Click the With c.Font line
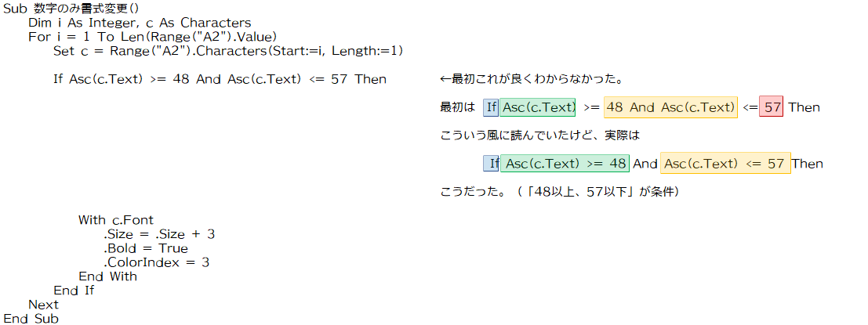Image resolution: width=868 pixels, height=325 pixels. coord(116,220)
